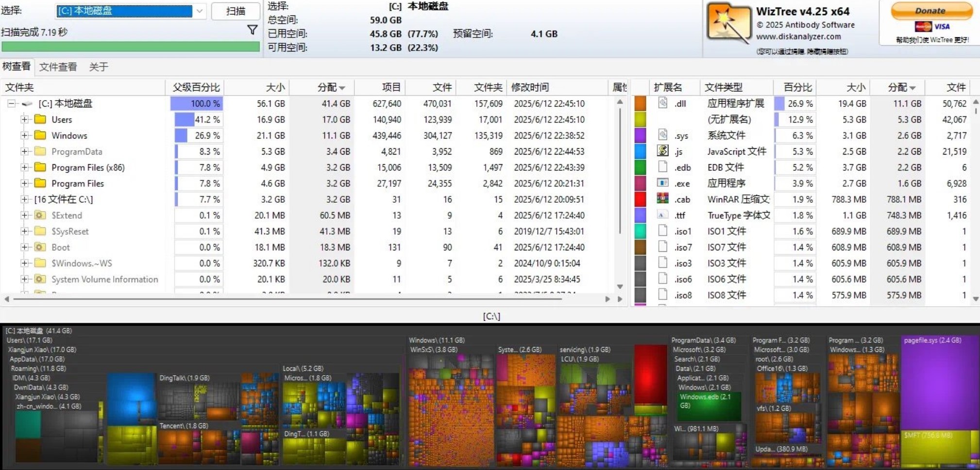Open the drive selection dropdown
Image resolution: width=980 pixels, height=470 pixels.
[x=200, y=11]
